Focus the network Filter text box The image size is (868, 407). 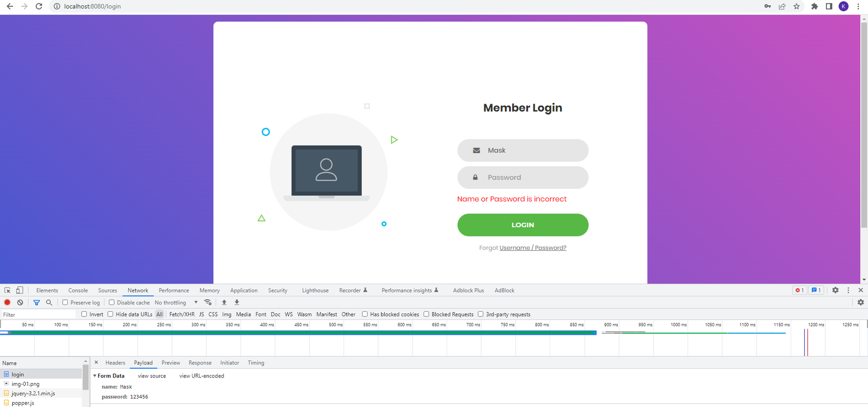(x=39, y=314)
